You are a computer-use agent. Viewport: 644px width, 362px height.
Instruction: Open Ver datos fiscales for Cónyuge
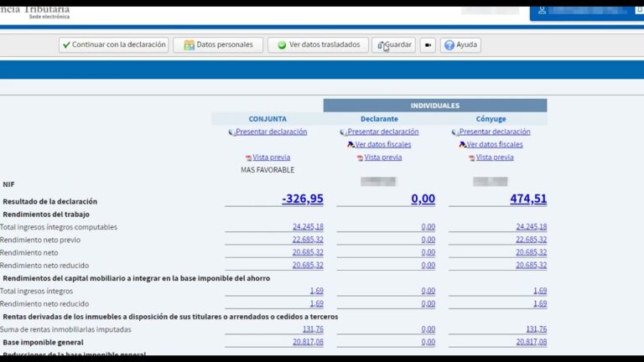[495, 144]
